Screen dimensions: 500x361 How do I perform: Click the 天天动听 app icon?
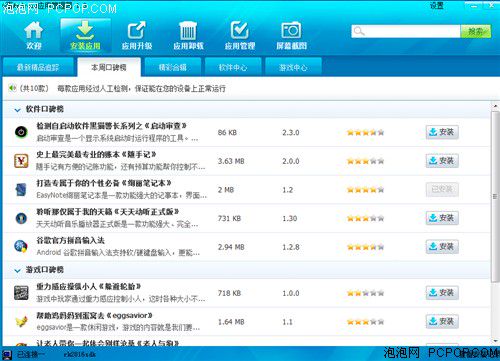click(21, 218)
